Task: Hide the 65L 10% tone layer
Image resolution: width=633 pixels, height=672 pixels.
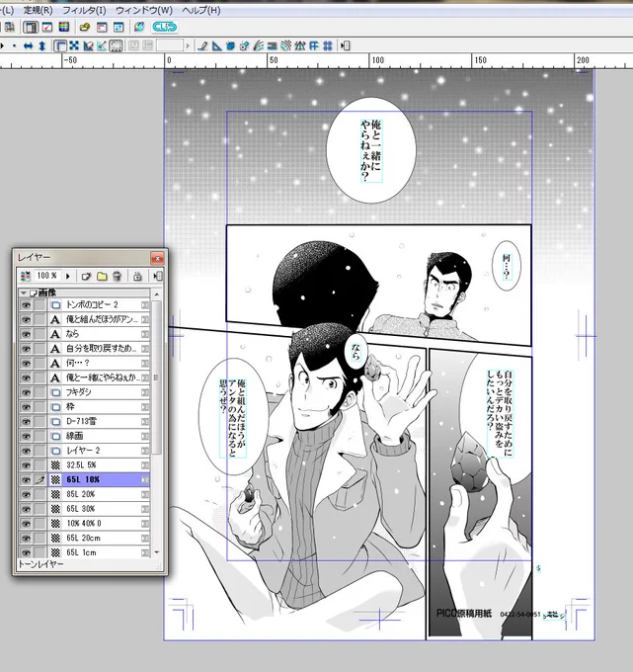Action: coord(26,479)
